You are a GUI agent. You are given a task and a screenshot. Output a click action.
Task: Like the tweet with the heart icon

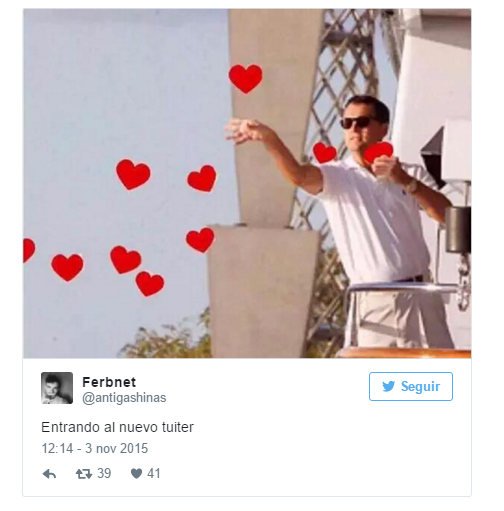click(x=136, y=473)
